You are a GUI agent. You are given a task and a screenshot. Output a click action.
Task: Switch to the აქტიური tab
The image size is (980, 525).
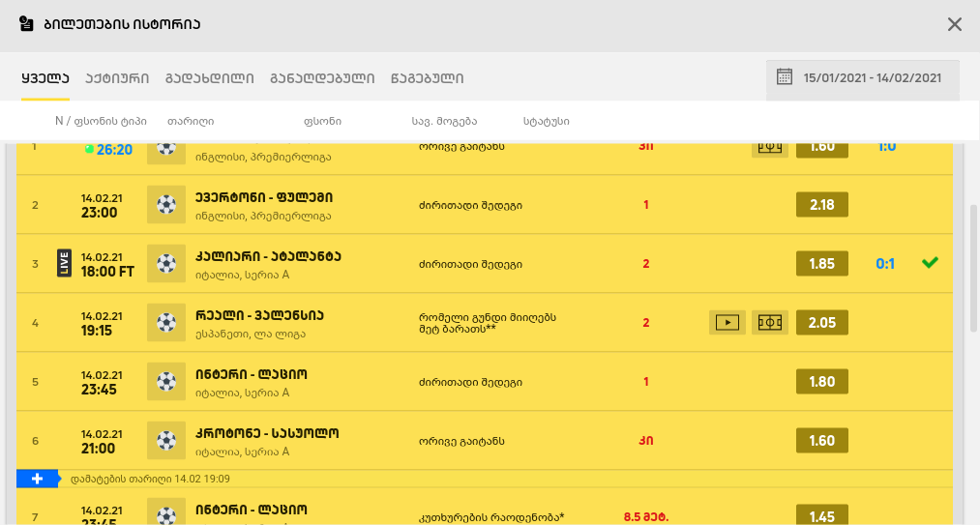117,78
